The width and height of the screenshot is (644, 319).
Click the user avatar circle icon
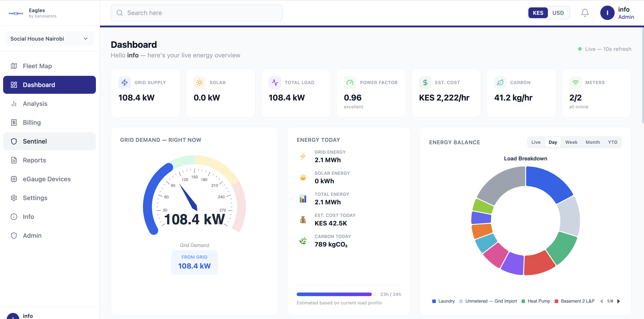click(607, 13)
